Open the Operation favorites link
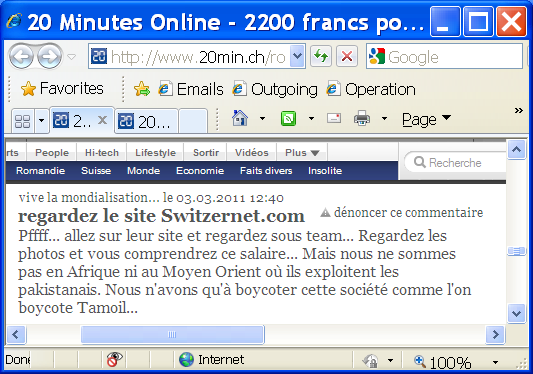 pos(371,89)
